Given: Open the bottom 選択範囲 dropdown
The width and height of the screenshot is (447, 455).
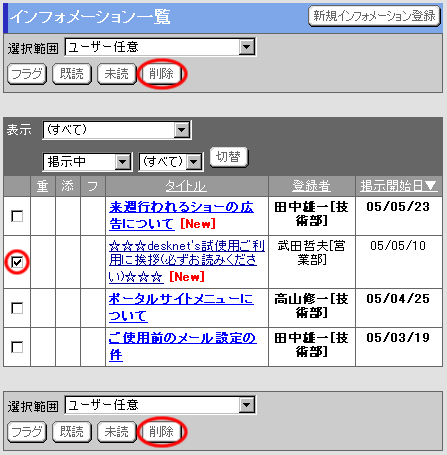Looking at the screenshot, I should click(160, 405).
